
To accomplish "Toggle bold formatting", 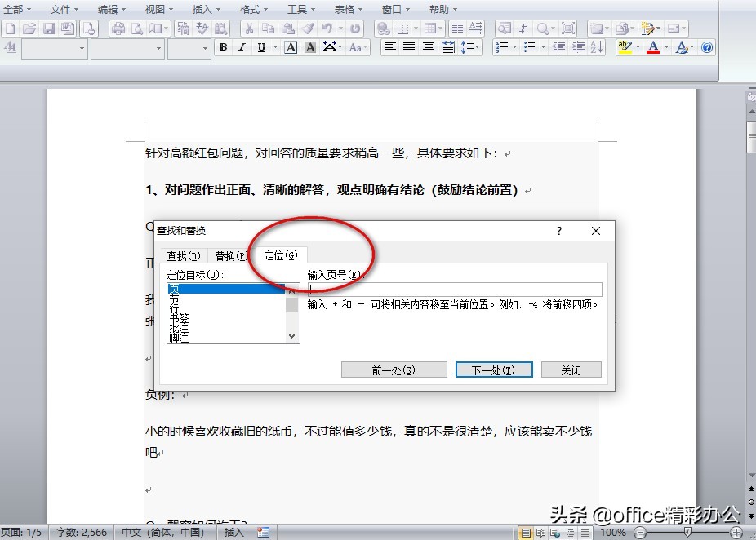I will pyautogui.click(x=222, y=47).
